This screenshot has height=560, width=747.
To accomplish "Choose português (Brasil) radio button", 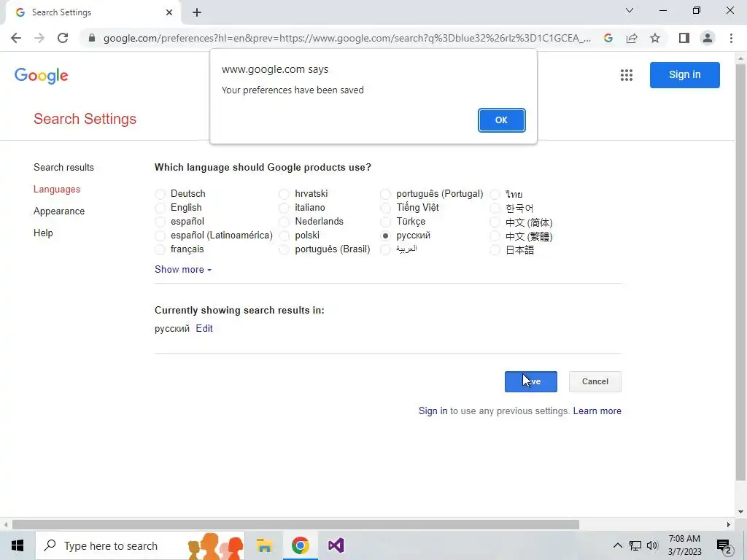I will click(284, 249).
